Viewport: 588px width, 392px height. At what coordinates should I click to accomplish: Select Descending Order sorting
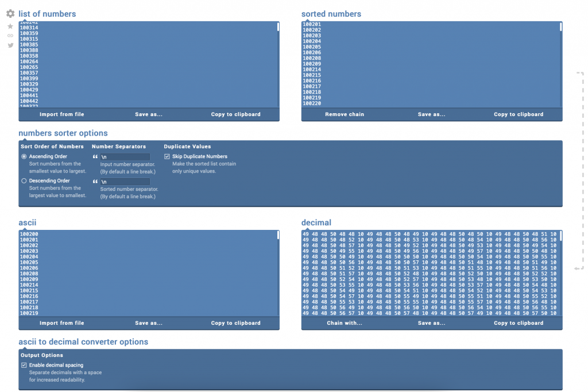23,180
